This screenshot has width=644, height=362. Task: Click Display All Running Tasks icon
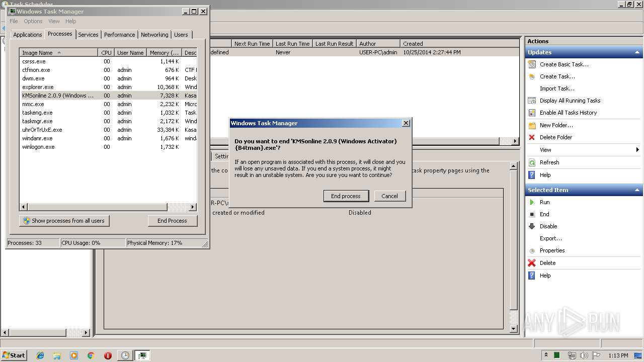tap(532, 101)
